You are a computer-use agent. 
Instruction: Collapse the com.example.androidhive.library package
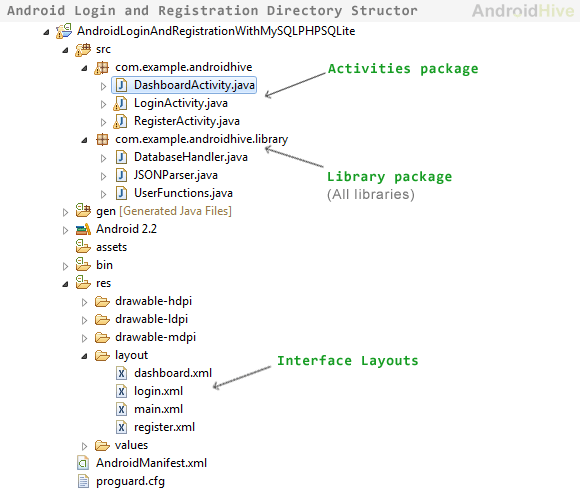point(85,141)
